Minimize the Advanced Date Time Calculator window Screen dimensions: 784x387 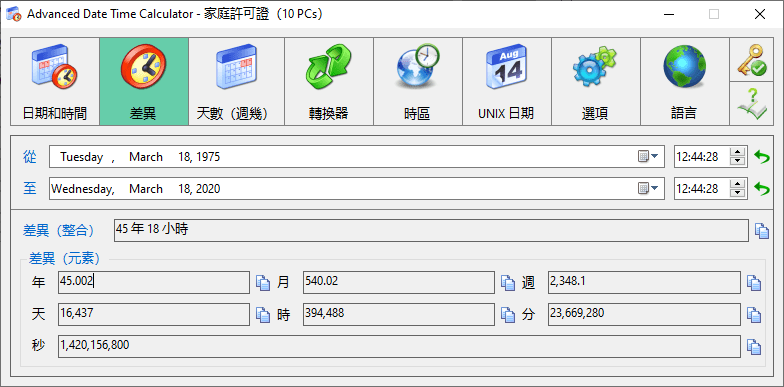pos(668,14)
